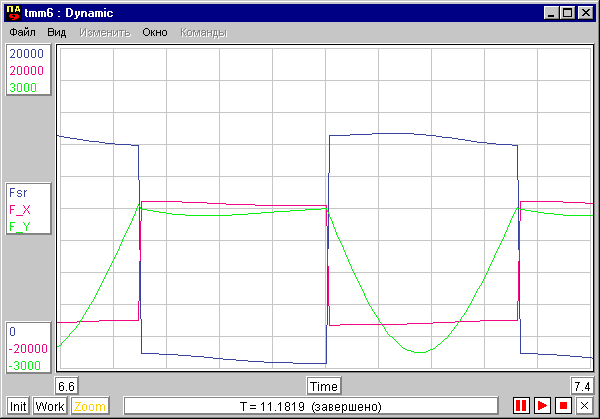
Task: Click the 6.6 time axis start value
Action: point(67,386)
